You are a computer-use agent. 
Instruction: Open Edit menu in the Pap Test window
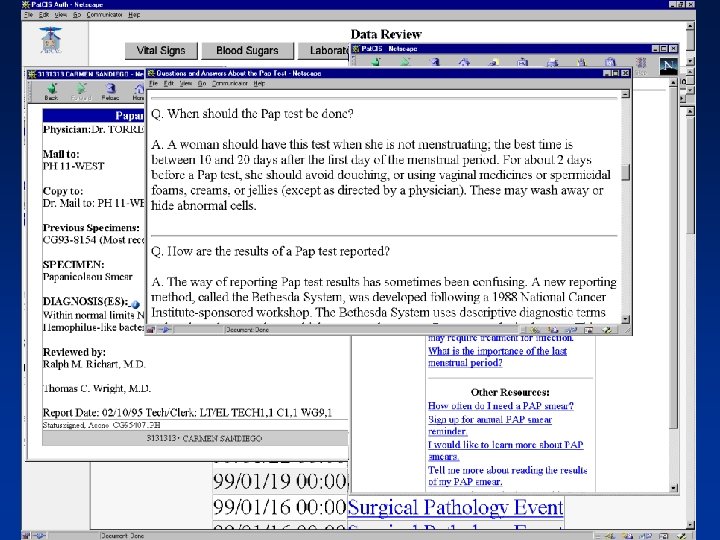(169, 83)
